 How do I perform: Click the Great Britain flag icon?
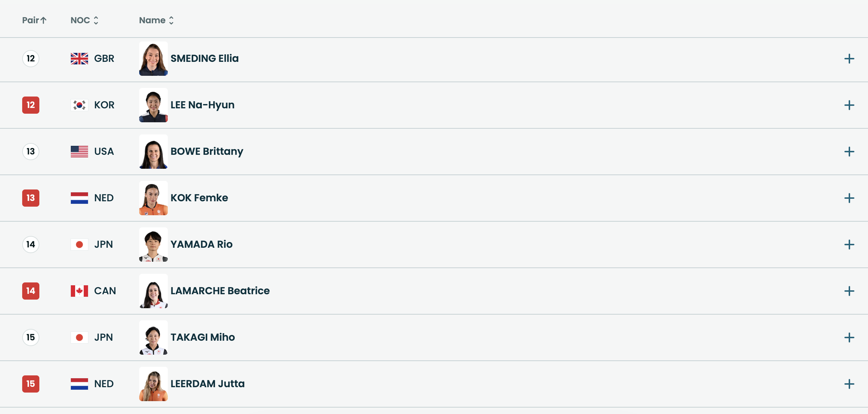79,59
